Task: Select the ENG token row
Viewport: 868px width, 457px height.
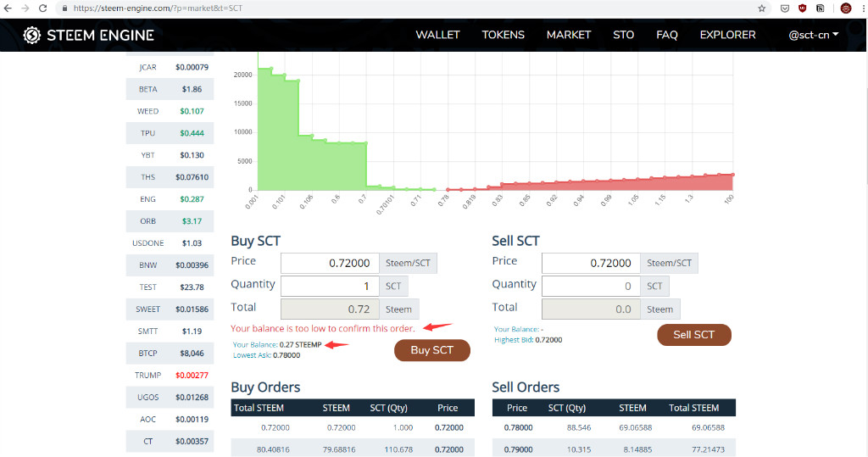Action: point(170,199)
